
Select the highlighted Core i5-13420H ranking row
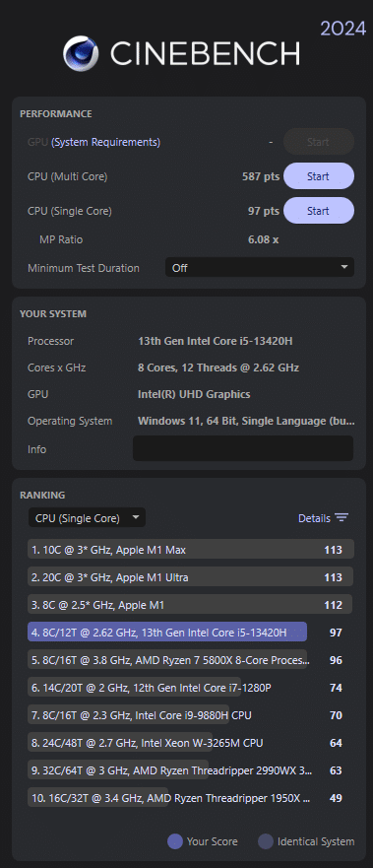click(167, 633)
